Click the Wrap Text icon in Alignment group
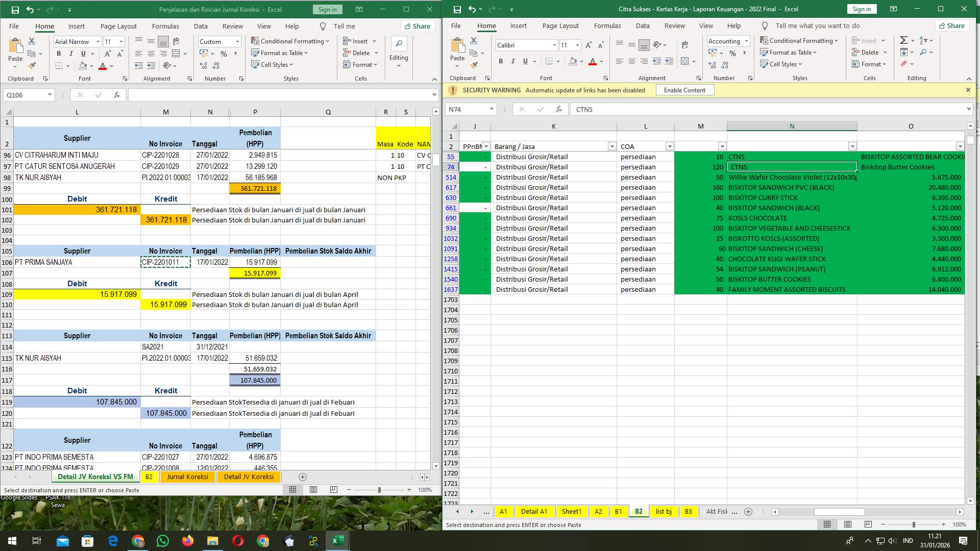 pos(177,41)
